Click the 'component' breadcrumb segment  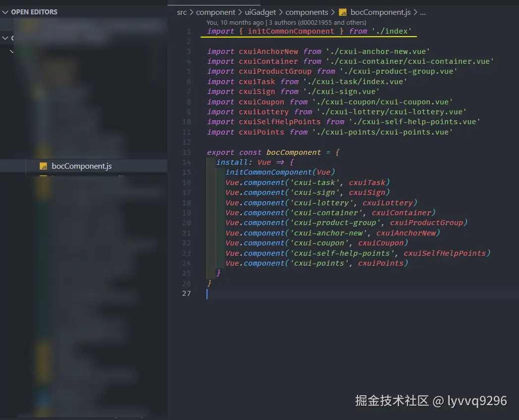point(215,12)
